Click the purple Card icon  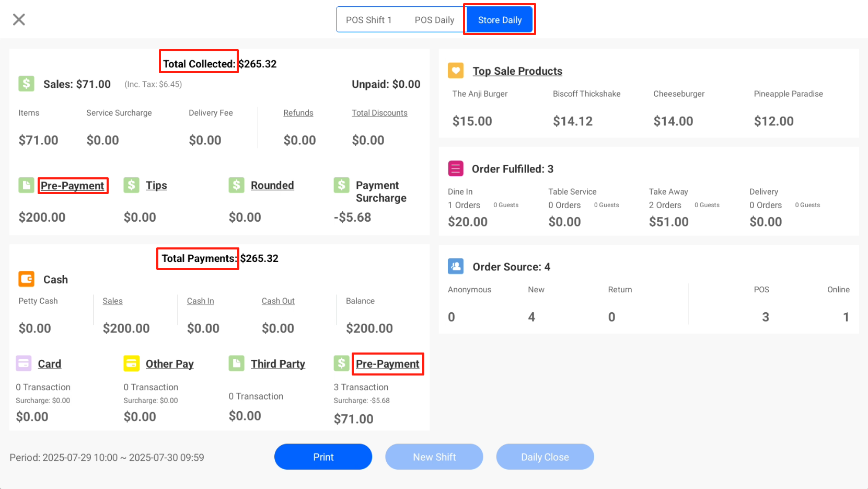pyautogui.click(x=24, y=363)
